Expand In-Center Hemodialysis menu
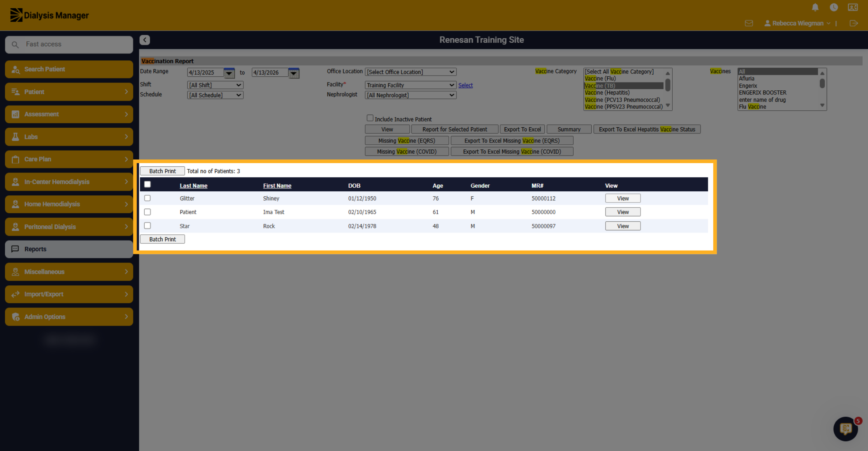Viewport: 868px width, 451px height. 69,182
